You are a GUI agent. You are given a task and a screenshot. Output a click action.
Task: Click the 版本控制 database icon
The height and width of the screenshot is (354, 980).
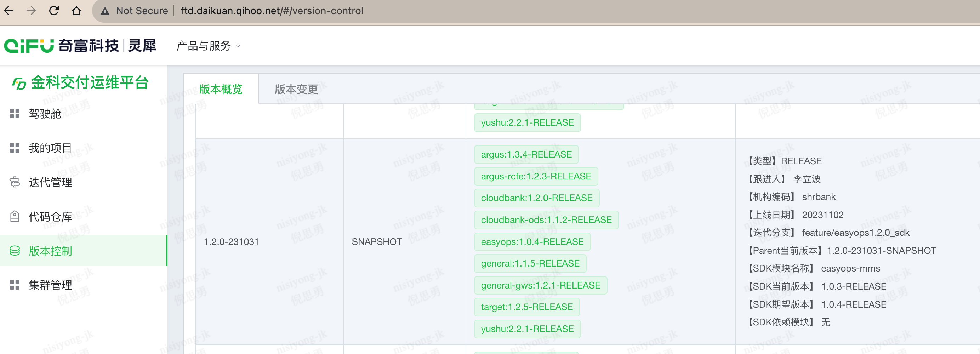coord(15,251)
